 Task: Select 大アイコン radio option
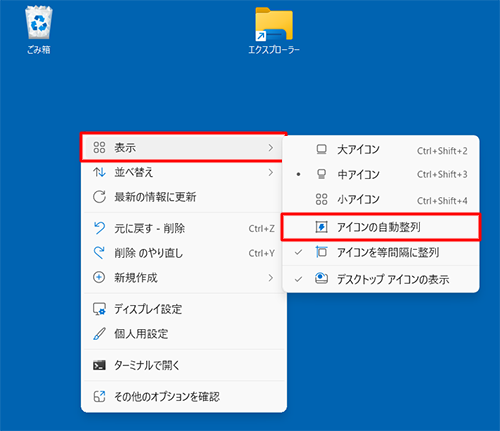click(x=381, y=150)
